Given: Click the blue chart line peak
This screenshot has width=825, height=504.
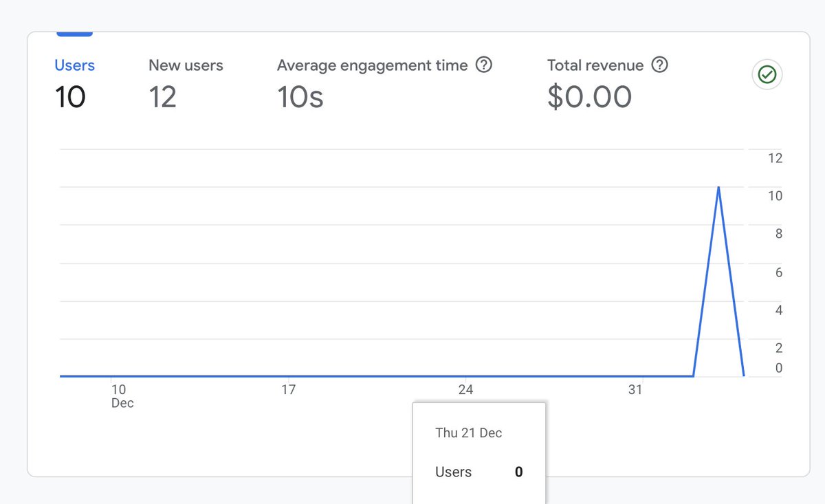Looking at the screenshot, I should point(719,187).
